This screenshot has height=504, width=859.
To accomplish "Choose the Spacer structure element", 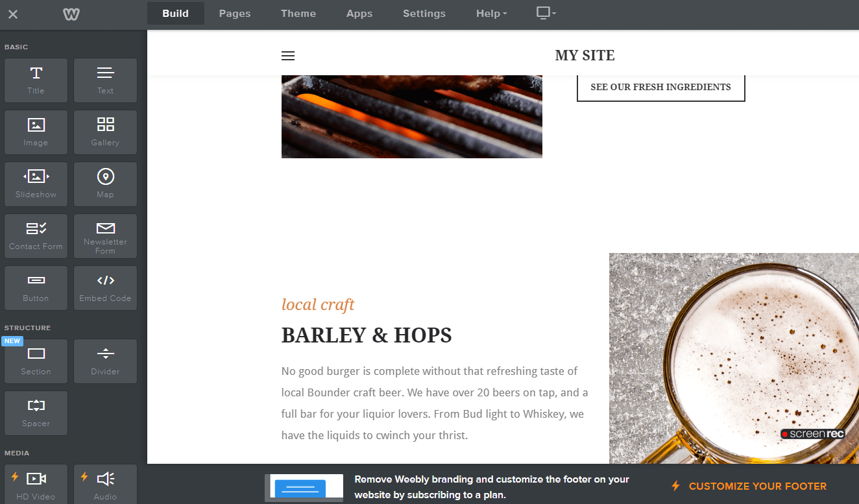I will pyautogui.click(x=36, y=413).
